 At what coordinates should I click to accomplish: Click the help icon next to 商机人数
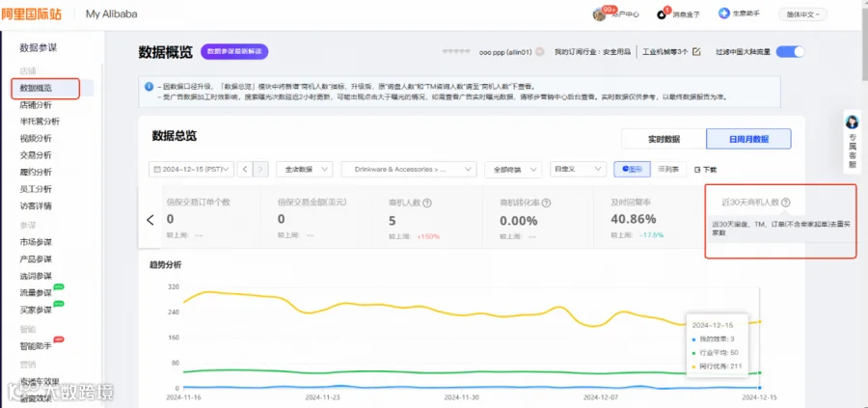pos(427,204)
